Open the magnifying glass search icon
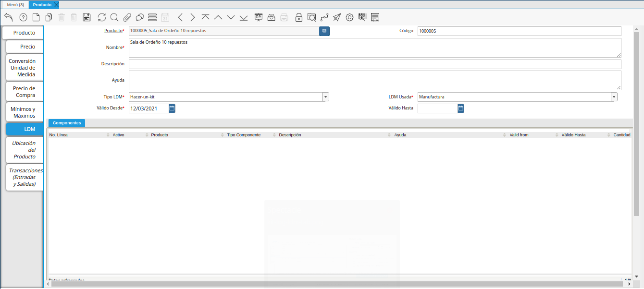Image resolution: width=644 pixels, height=289 pixels. coord(114,17)
